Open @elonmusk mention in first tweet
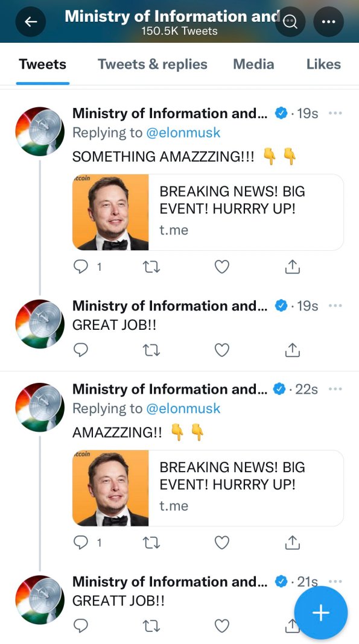Screen dimensions: 359x644 [183, 133]
